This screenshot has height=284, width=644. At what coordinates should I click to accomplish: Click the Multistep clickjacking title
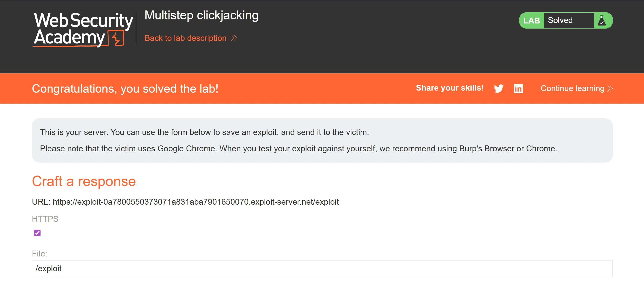point(201,15)
